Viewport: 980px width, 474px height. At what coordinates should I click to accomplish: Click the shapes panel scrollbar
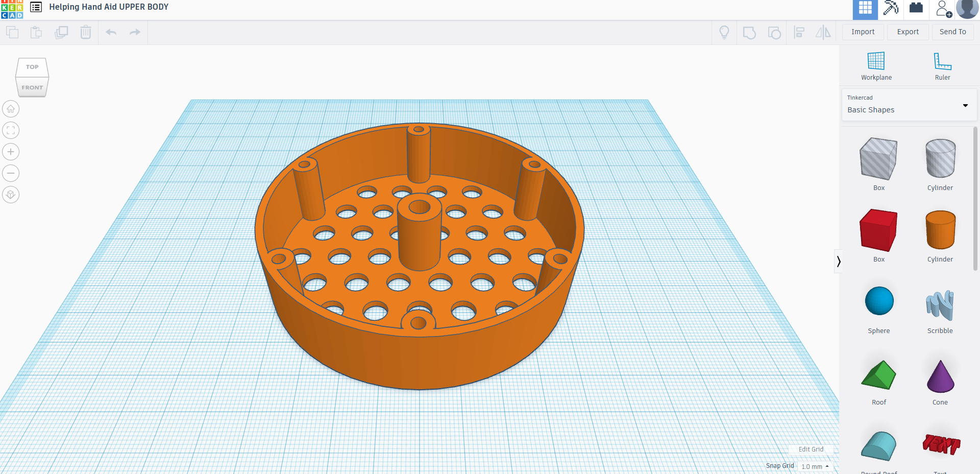pos(975,199)
